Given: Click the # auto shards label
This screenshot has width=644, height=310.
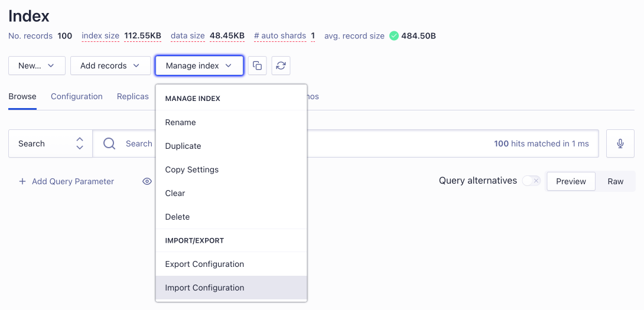Looking at the screenshot, I should coord(280,35).
